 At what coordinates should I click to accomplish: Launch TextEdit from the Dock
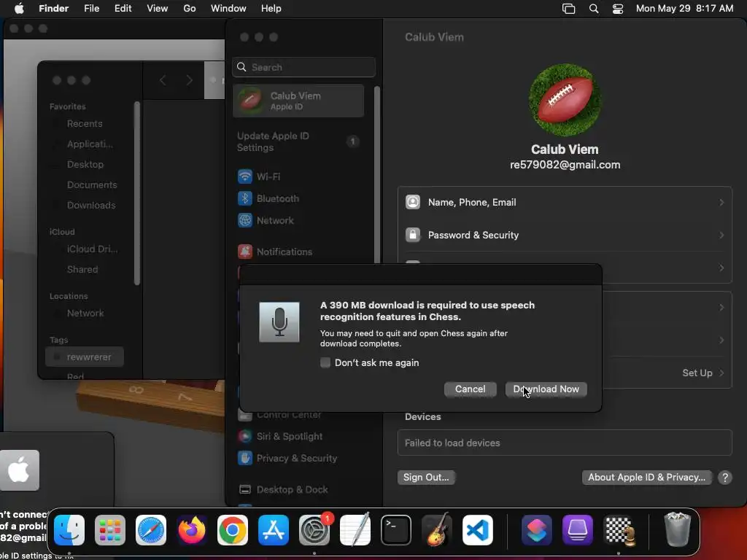[355, 530]
